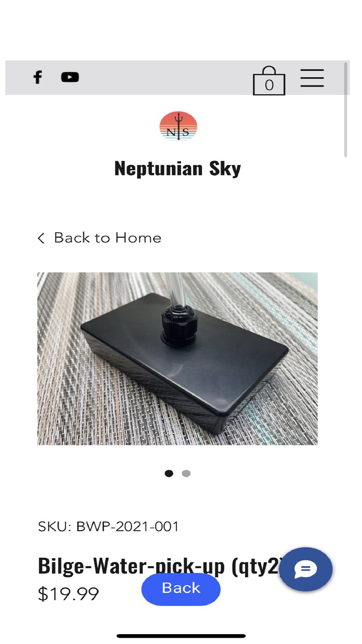
Task: Click the cart item count zero
Action: 269,85
